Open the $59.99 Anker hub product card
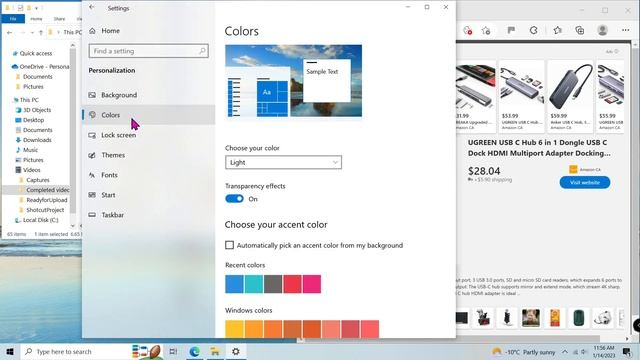640x360 pixels. [570, 96]
